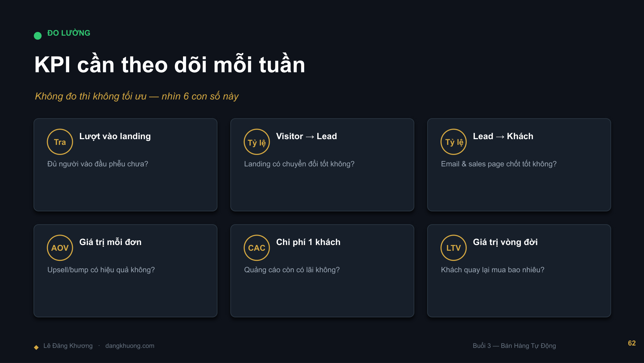
Task: Click the green dot before ĐO LƯỜNG
Action: click(x=38, y=36)
